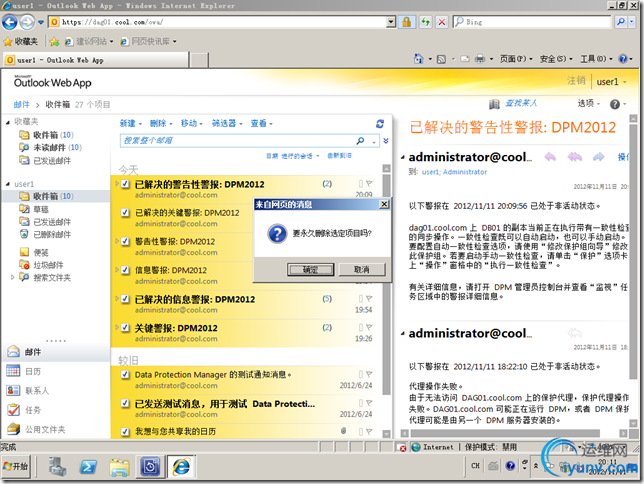Expand the 搜索文件夹 tree node arrow
Screen dimensions: 644x484
(12, 277)
